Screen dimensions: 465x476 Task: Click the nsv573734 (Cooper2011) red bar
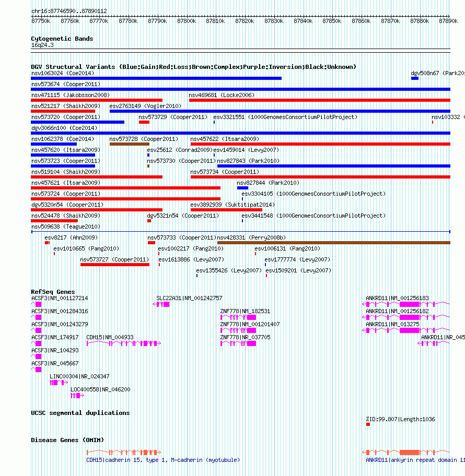(320, 177)
